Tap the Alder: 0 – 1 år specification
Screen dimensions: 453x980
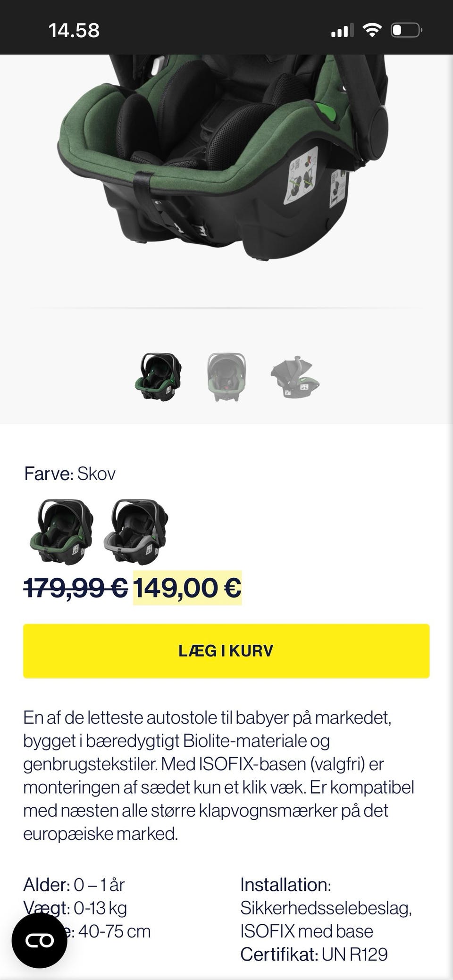pos(74,885)
